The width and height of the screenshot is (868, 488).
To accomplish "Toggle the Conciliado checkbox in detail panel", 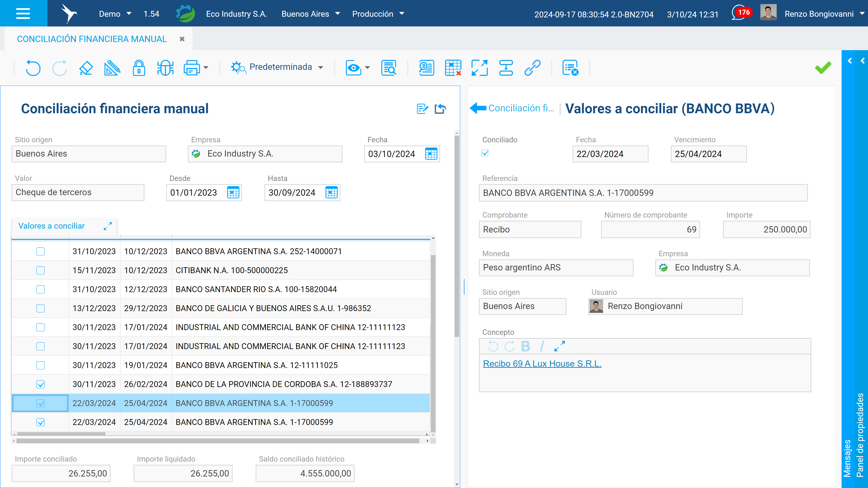I will pyautogui.click(x=485, y=153).
